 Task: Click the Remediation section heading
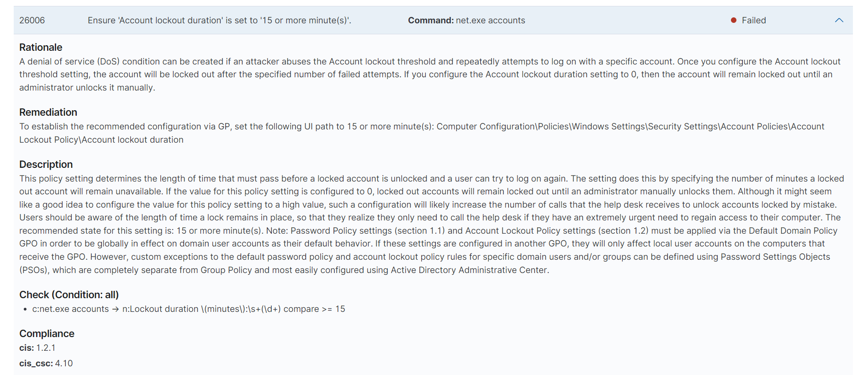coord(48,112)
